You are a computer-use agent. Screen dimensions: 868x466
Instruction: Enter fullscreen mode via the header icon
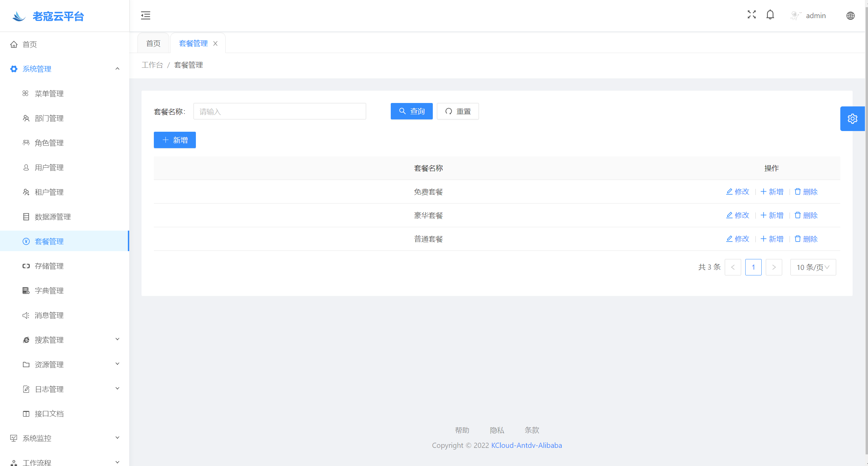pyautogui.click(x=751, y=15)
